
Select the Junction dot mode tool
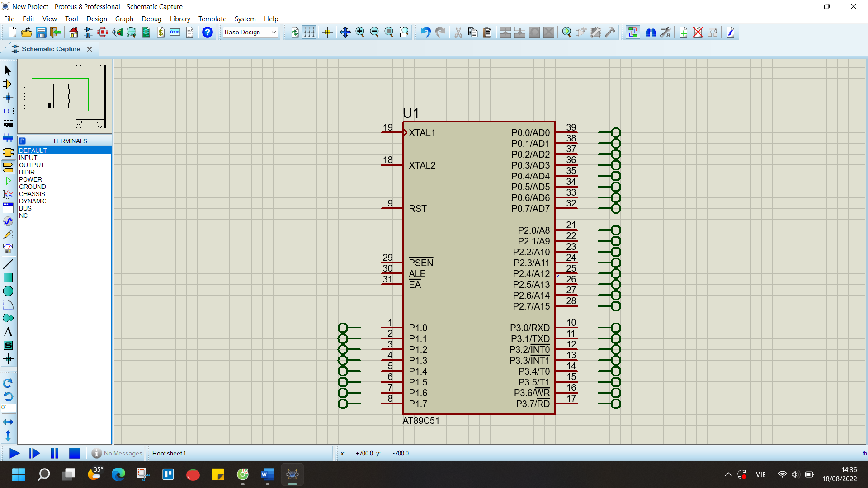tap(8, 98)
